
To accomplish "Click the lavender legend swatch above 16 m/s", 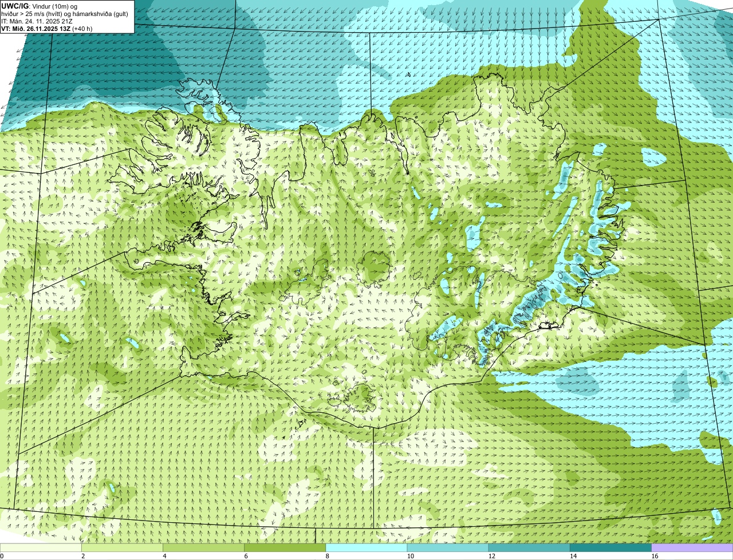I will (692, 548).
